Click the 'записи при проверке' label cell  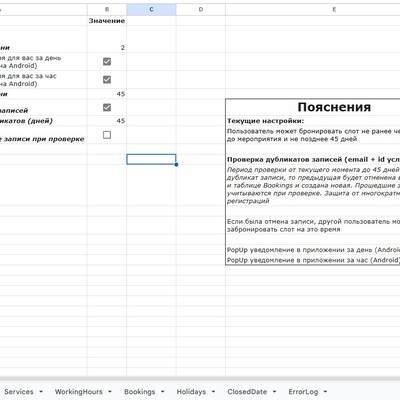(43, 135)
